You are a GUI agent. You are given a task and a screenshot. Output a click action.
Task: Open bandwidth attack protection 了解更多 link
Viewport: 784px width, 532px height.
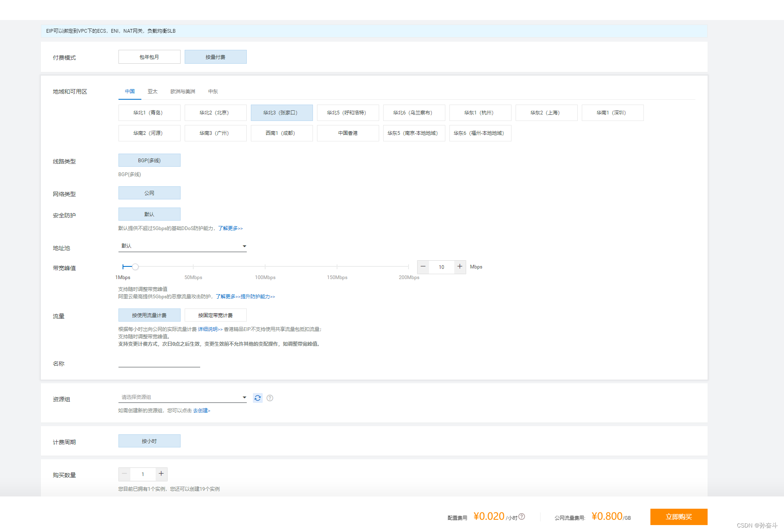[228, 297]
